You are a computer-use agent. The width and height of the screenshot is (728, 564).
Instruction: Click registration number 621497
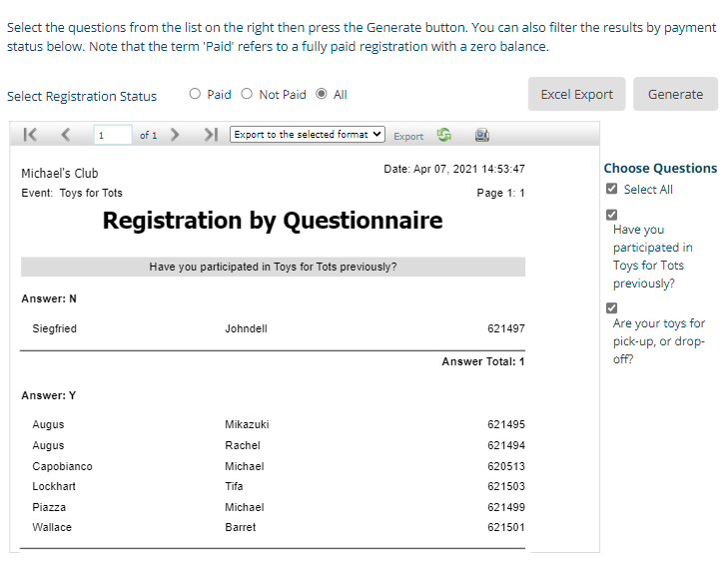(505, 328)
